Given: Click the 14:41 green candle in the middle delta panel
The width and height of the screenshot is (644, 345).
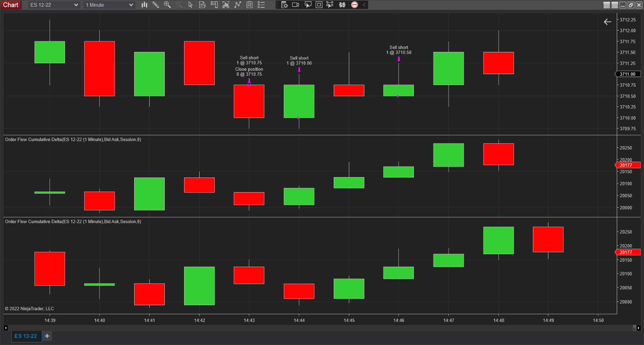Looking at the screenshot, I should (x=149, y=194).
